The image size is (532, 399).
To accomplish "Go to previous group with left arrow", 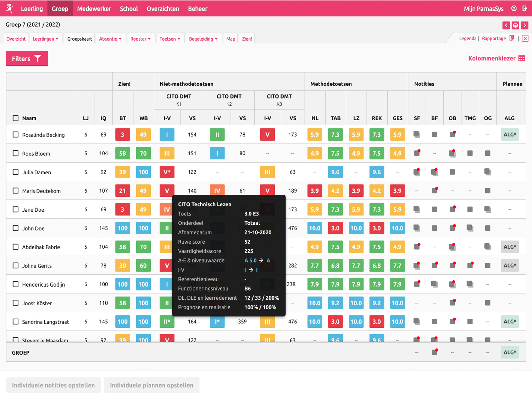I will click(x=506, y=25).
